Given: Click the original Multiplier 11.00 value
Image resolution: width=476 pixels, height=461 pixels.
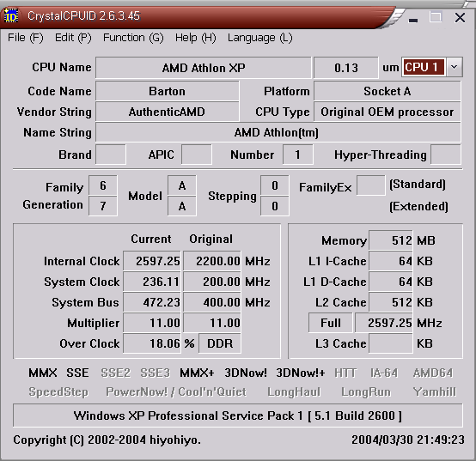Looking at the screenshot, I should tap(212, 323).
